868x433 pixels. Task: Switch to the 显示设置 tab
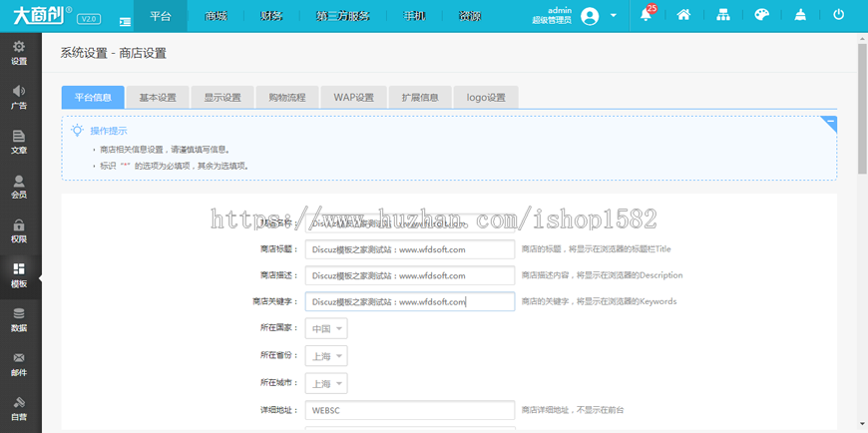pyautogui.click(x=222, y=98)
